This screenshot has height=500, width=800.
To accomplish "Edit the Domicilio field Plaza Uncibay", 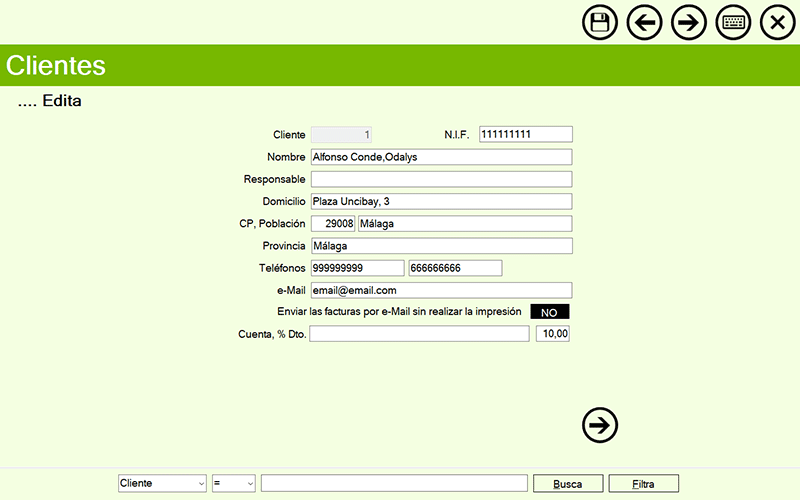I will pos(440,201).
